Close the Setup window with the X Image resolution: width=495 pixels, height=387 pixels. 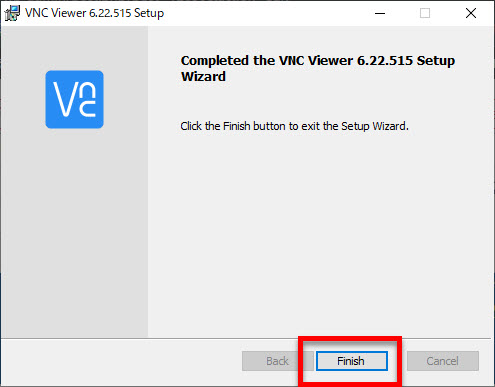pyautogui.click(x=471, y=13)
